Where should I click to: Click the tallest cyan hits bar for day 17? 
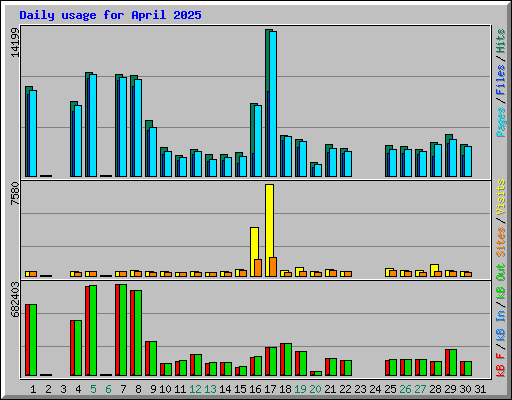(273, 104)
